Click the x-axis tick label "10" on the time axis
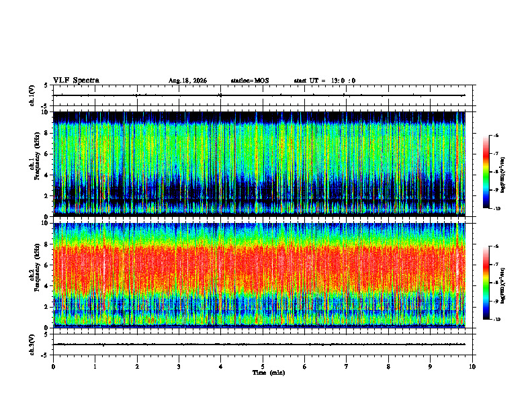 [472, 367]
